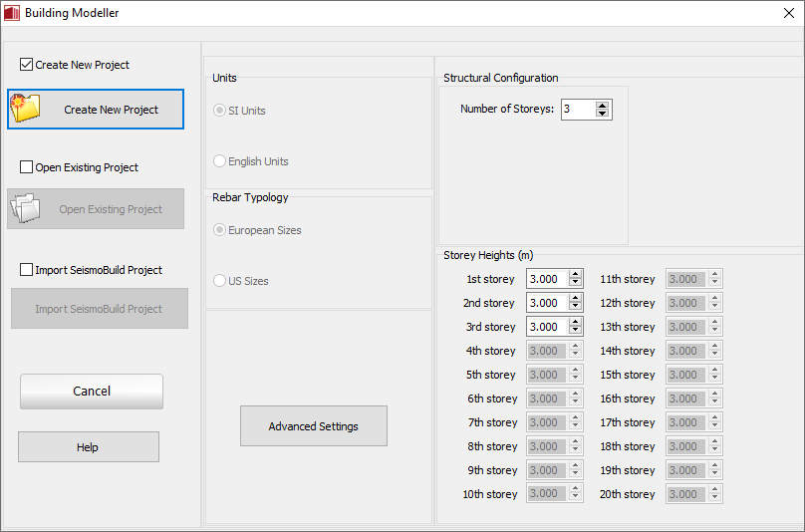Click the 2nd storey height input field
Image resolution: width=805 pixels, height=532 pixels.
pos(546,303)
